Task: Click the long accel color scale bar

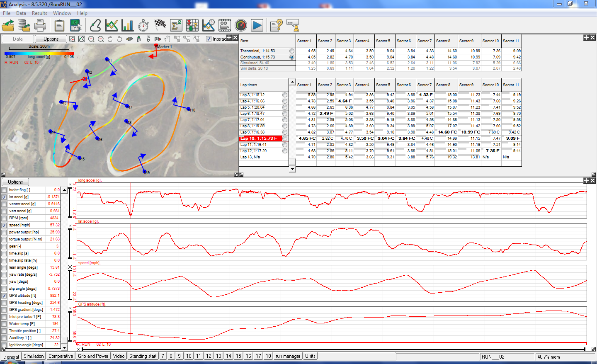Action: click(39, 53)
